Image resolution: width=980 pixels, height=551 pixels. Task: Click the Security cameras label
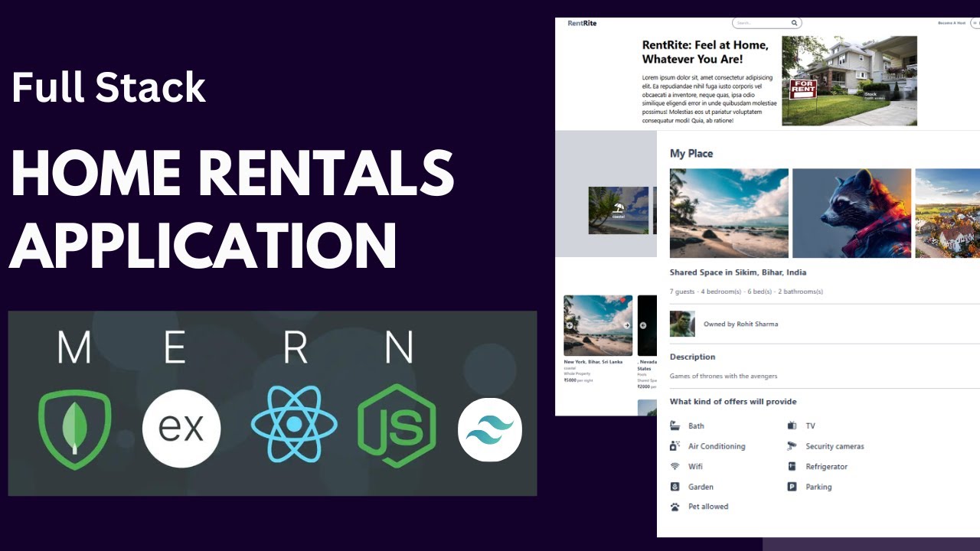click(835, 446)
